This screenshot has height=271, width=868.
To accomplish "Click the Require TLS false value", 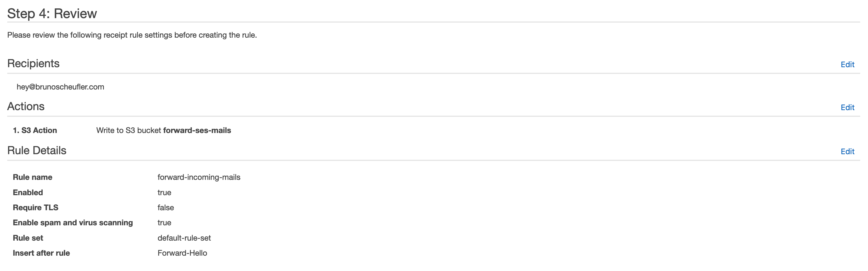I will pos(166,208).
